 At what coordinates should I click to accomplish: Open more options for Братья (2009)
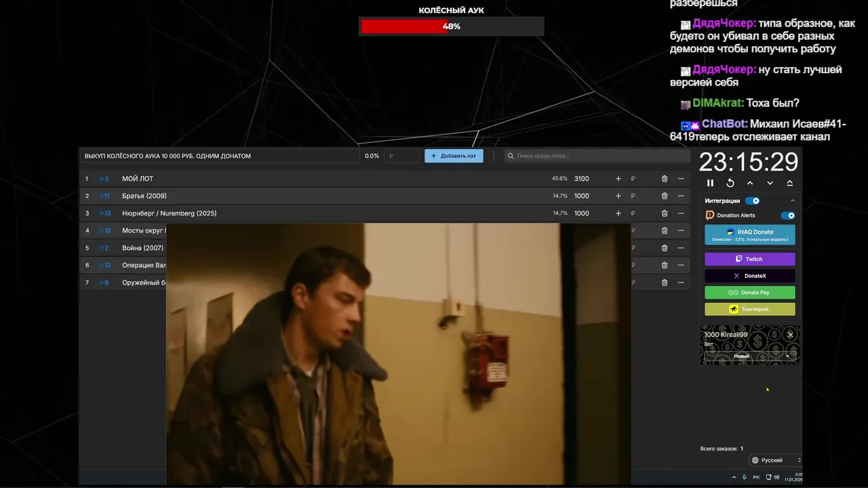pos(681,196)
